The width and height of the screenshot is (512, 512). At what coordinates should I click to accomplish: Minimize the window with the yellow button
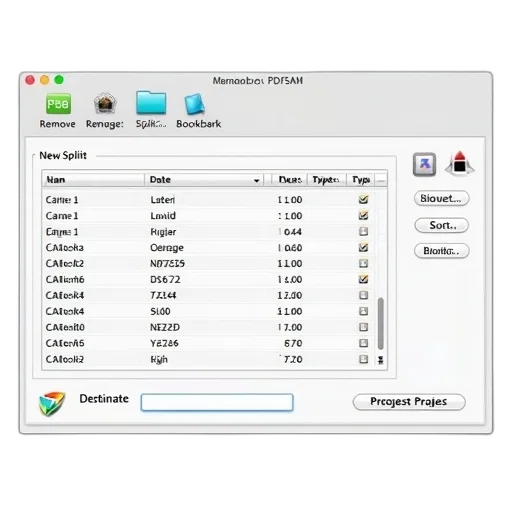point(44,80)
